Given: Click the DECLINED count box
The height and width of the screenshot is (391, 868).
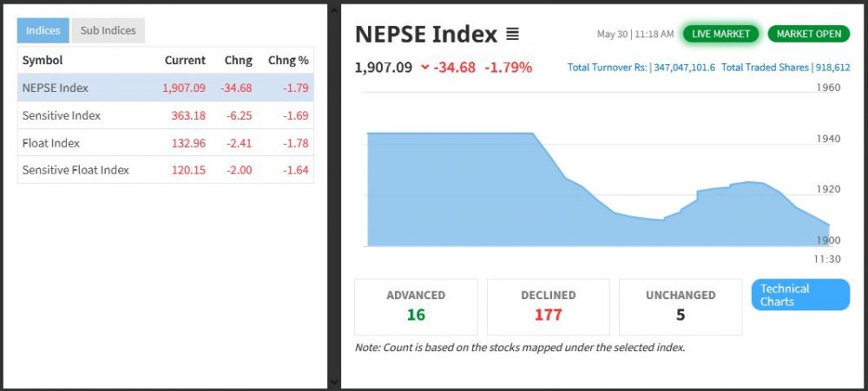Looking at the screenshot, I should (548, 306).
